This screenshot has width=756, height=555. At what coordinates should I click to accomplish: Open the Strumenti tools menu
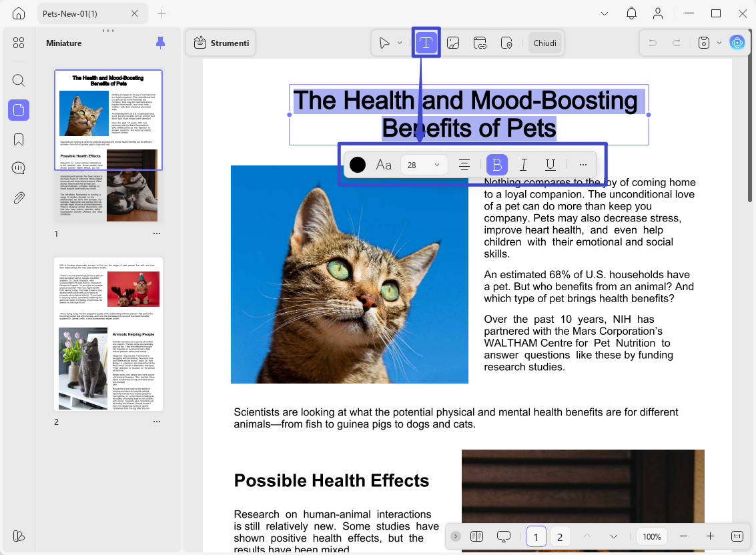222,43
